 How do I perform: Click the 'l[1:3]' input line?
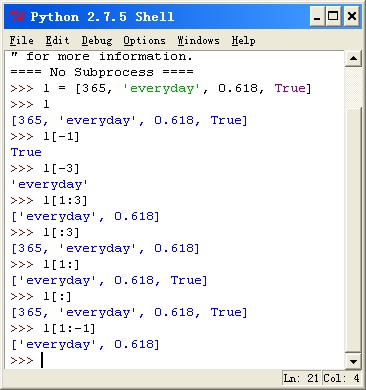click(49, 200)
